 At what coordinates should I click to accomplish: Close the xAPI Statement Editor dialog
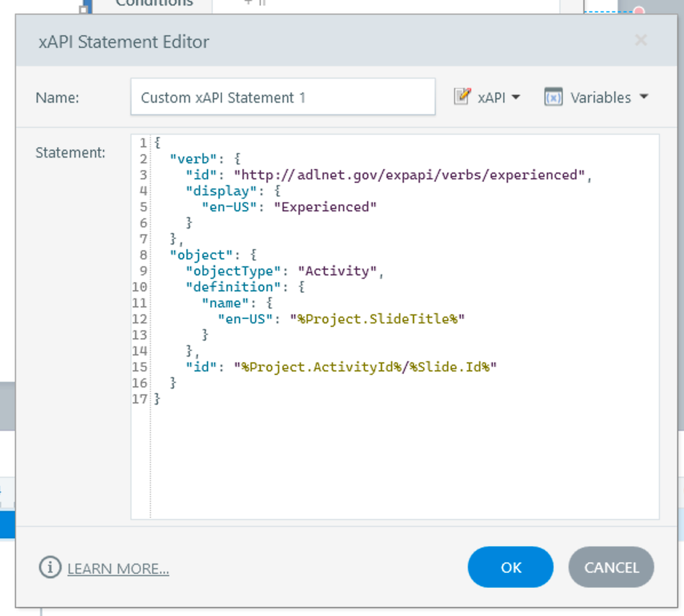(x=641, y=40)
